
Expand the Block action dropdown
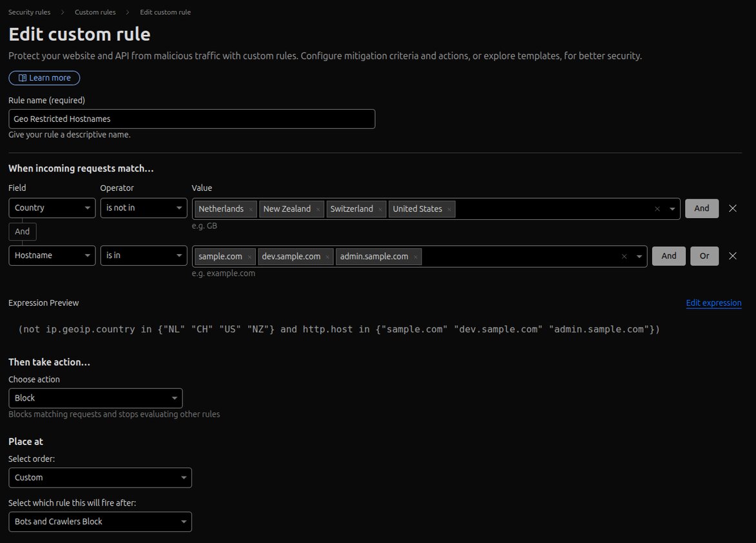pos(95,398)
